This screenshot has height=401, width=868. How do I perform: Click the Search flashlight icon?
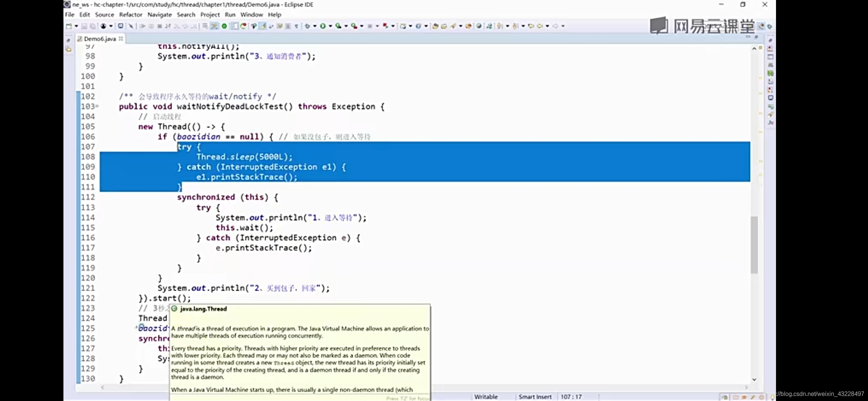[453, 26]
